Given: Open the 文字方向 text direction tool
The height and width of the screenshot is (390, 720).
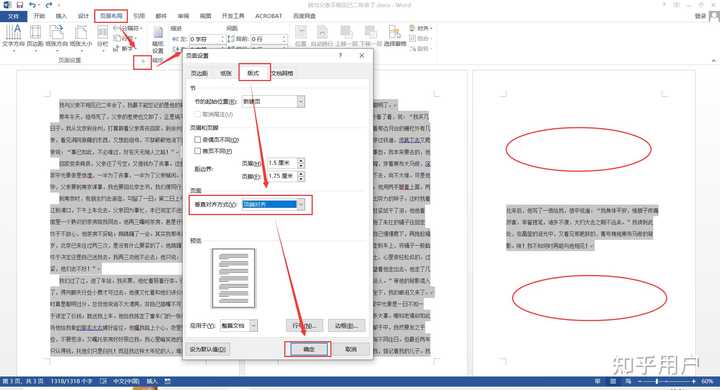Looking at the screenshot, I should 13,37.
